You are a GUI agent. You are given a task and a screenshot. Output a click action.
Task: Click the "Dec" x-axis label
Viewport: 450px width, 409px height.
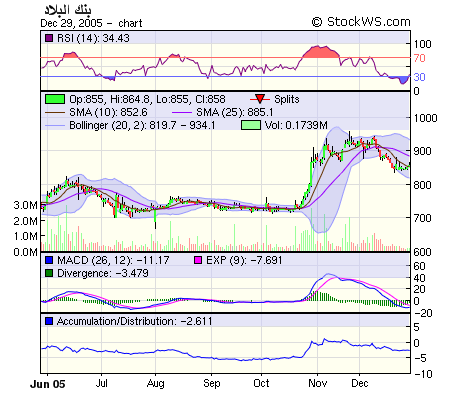[x=360, y=383]
